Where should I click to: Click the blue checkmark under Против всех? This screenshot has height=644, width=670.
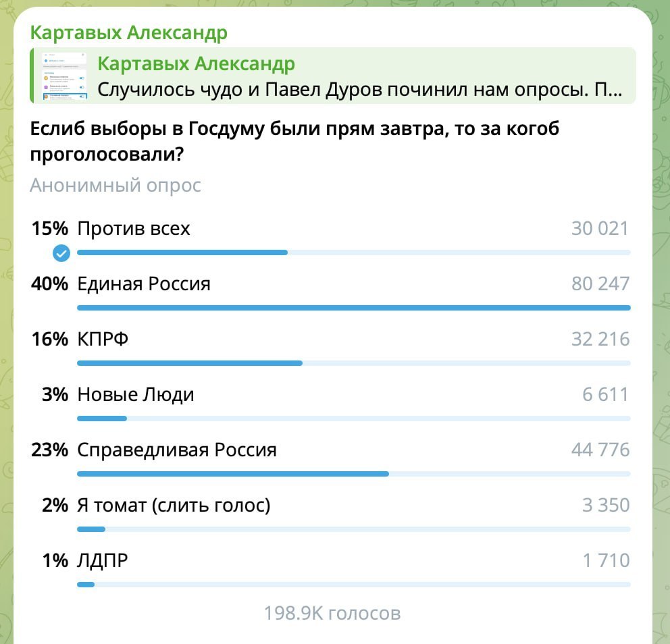click(x=61, y=253)
